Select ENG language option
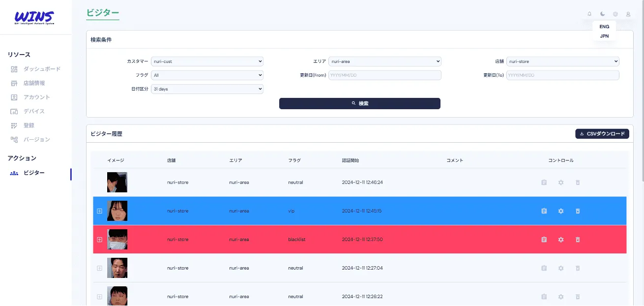The height and width of the screenshot is (306, 644). pyautogui.click(x=604, y=27)
